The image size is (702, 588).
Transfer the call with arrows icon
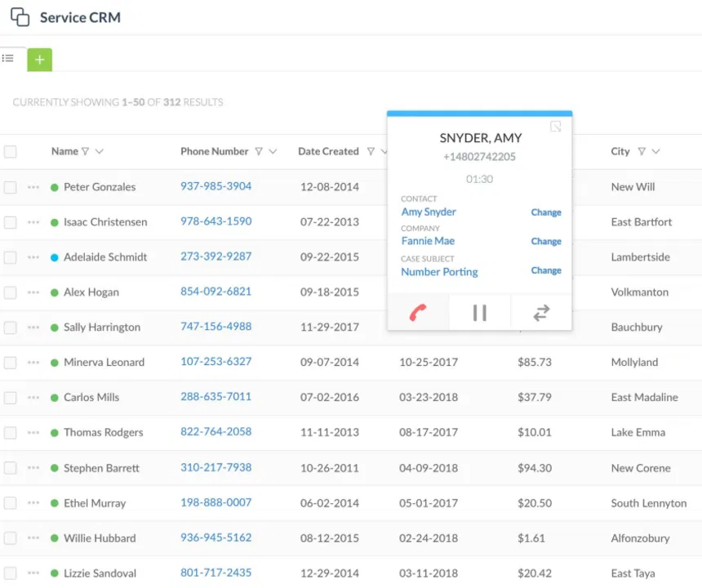click(541, 313)
